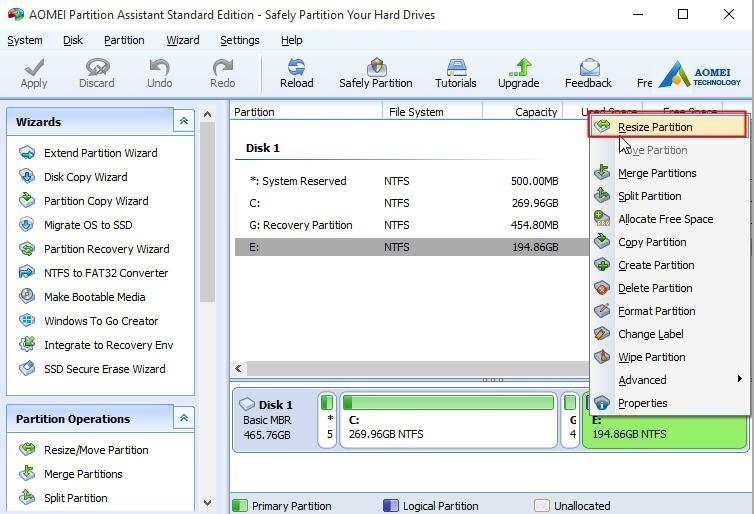This screenshot has width=754, height=514.
Task: Collapse the Wizards panel
Action: coord(184,121)
